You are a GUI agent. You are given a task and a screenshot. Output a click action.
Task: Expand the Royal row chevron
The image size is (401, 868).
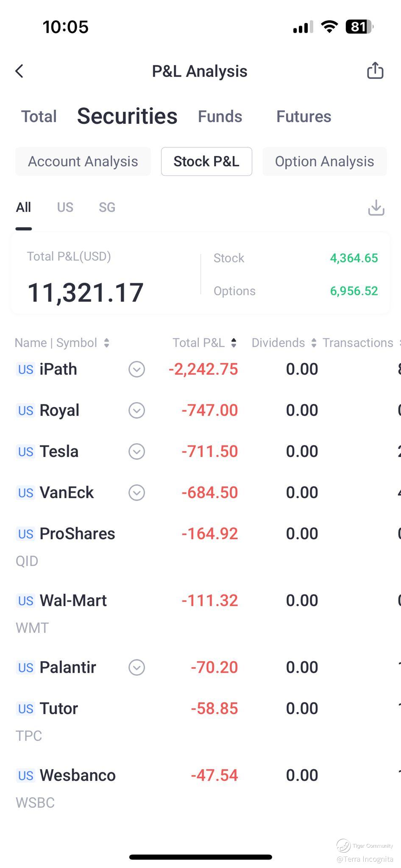(136, 410)
